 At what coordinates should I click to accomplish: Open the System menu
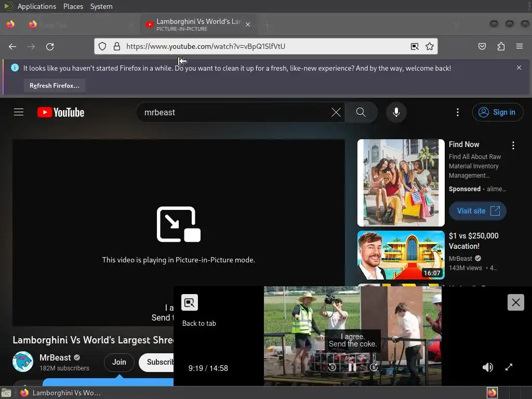click(101, 6)
